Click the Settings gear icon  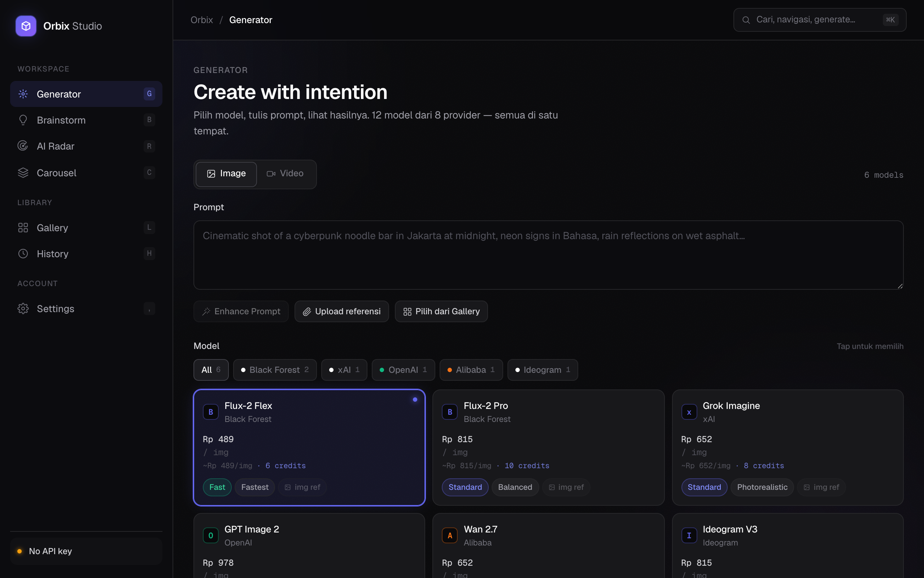(x=23, y=309)
